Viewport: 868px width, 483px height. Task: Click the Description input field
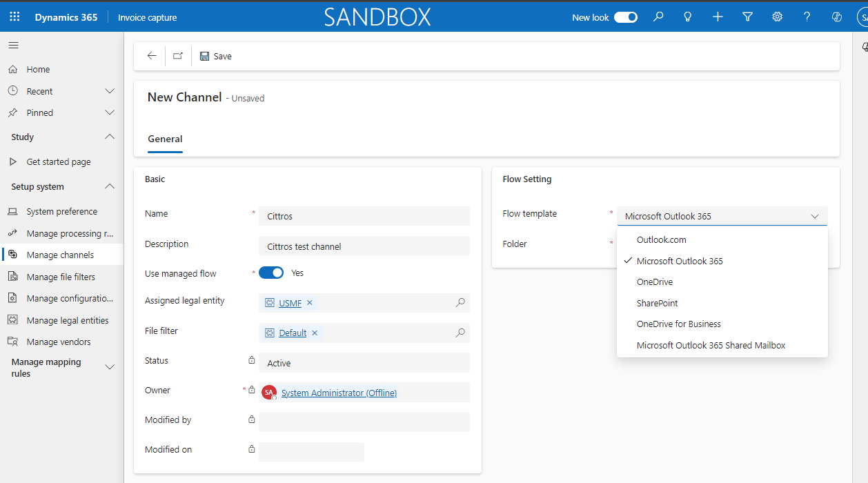point(364,246)
